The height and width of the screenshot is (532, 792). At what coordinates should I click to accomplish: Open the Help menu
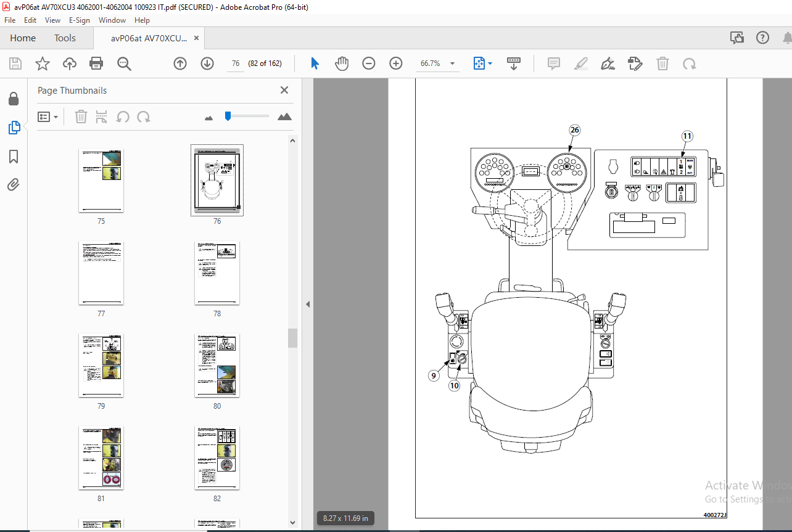point(142,20)
